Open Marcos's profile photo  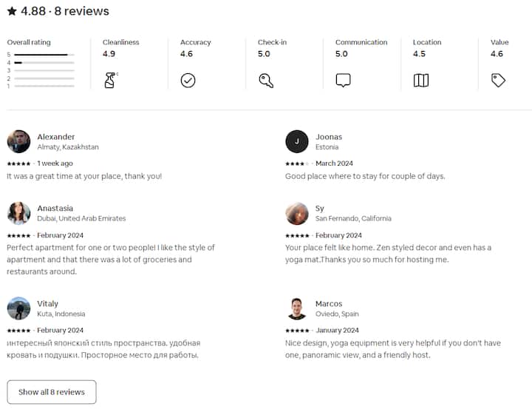coord(297,308)
